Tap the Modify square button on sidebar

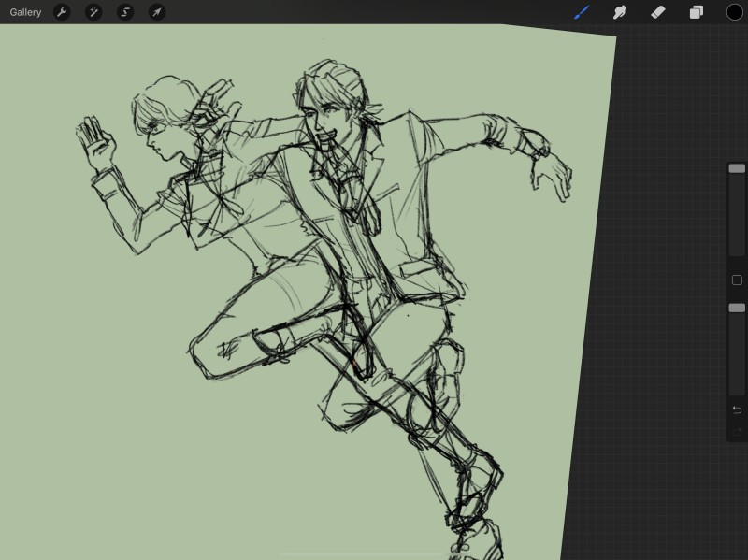[x=737, y=280]
